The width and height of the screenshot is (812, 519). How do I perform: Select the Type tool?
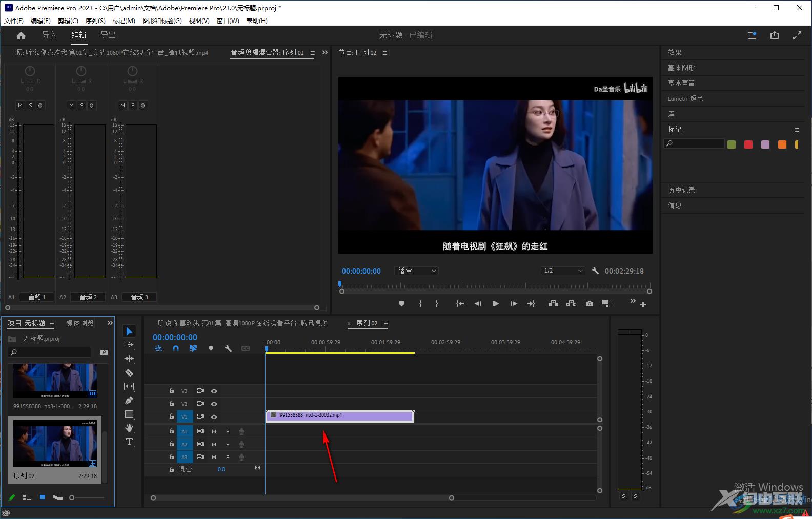[x=129, y=442]
